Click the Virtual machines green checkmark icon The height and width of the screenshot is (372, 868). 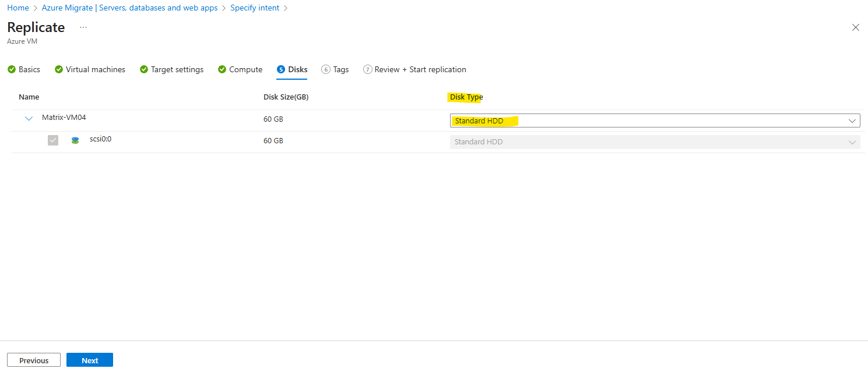point(59,69)
